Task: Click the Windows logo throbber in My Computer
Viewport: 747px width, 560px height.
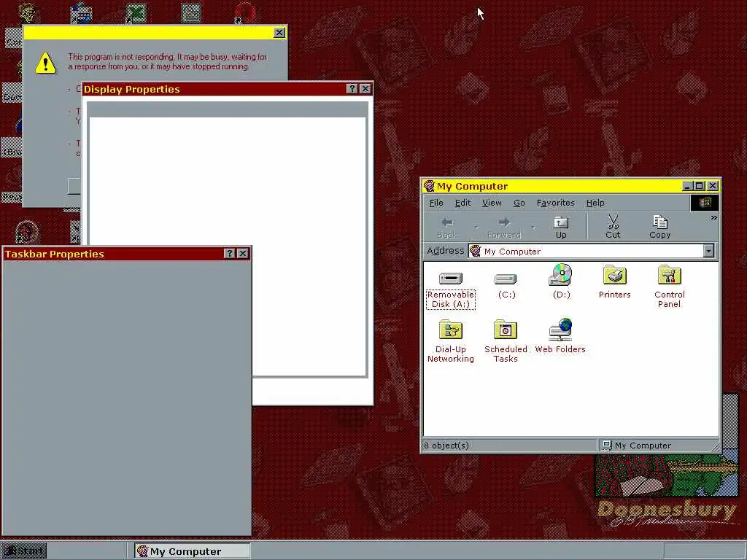Action: (x=705, y=203)
